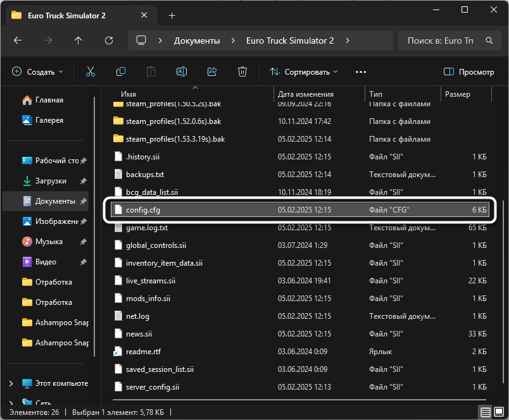Sort by the Дата изменения column header
This screenshot has width=509, height=420.
[x=305, y=94]
